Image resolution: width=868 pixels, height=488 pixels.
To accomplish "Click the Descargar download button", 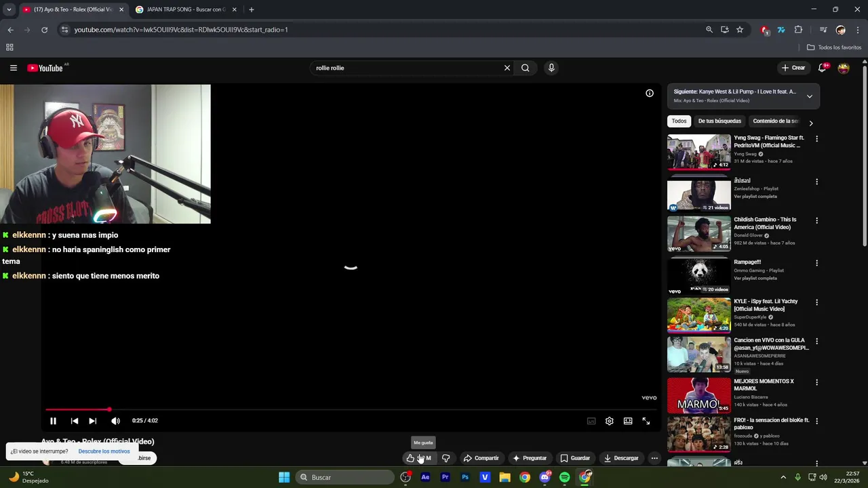I will [x=621, y=458].
